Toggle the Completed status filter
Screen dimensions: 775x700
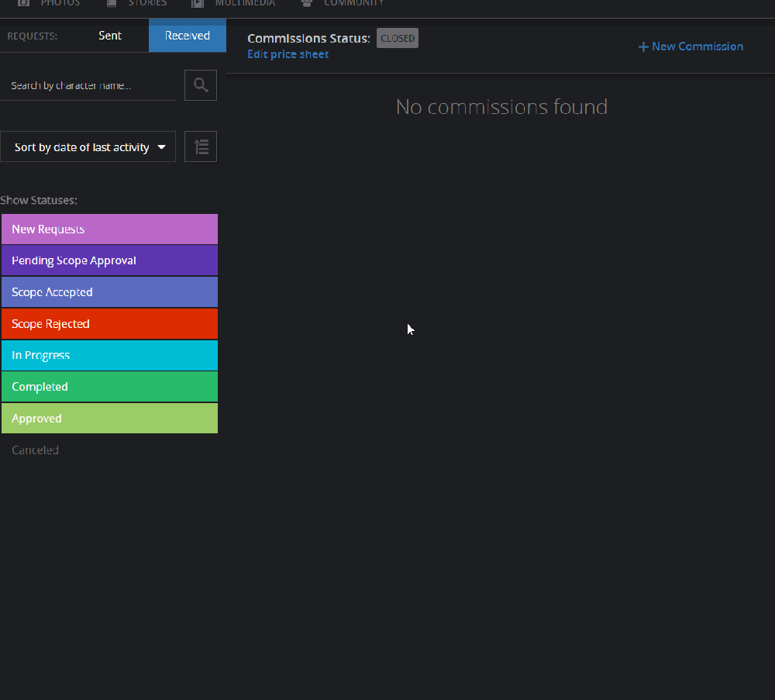[109, 387]
